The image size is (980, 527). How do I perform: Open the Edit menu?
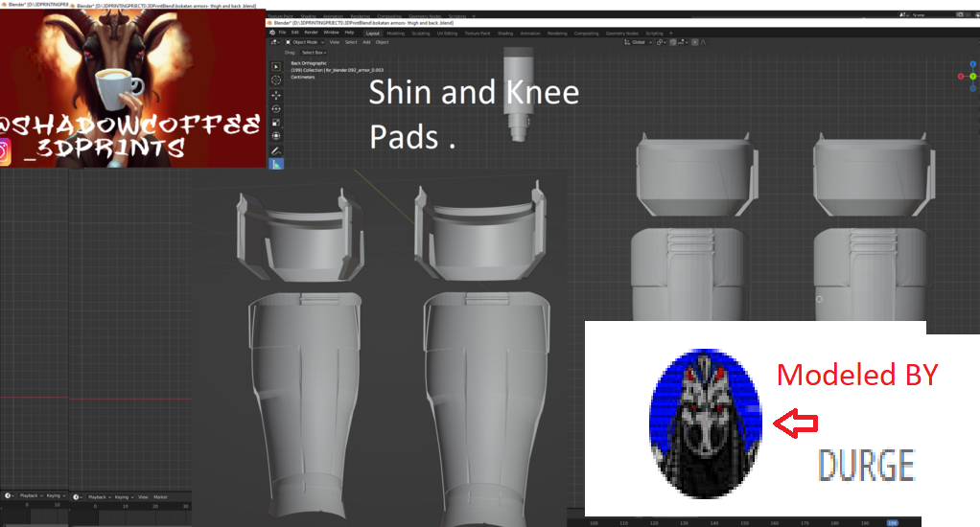(x=295, y=33)
